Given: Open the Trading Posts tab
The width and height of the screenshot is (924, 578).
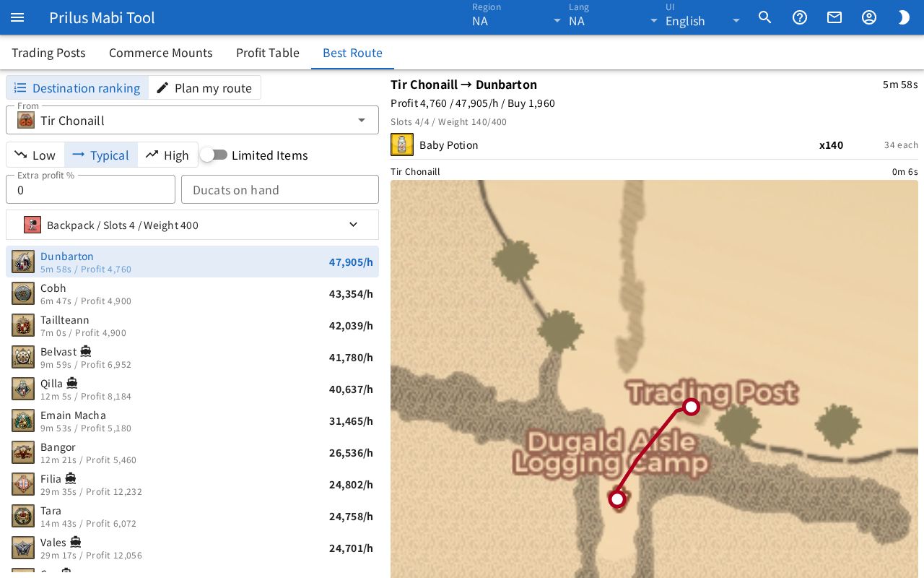Looking at the screenshot, I should [x=48, y=53].
